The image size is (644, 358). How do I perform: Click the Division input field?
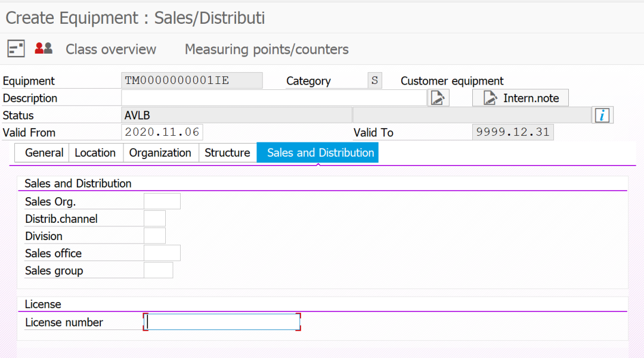(154, 236)
